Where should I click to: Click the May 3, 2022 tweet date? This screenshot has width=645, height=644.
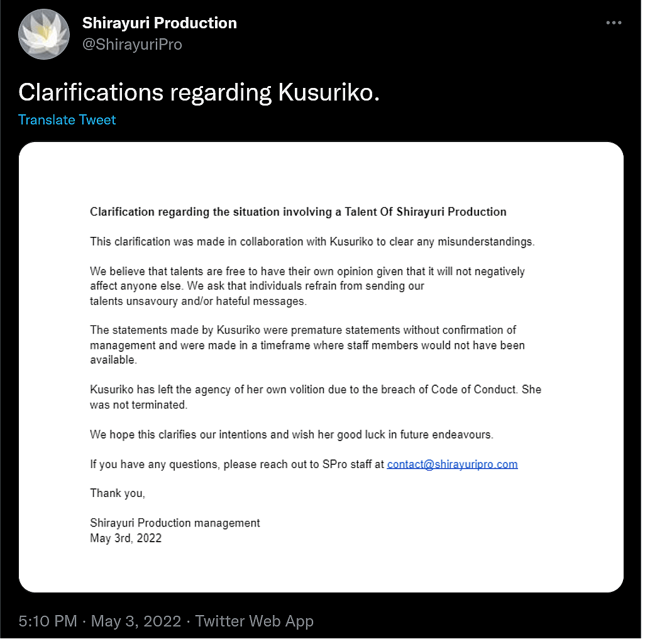click(x=136, y=621)
